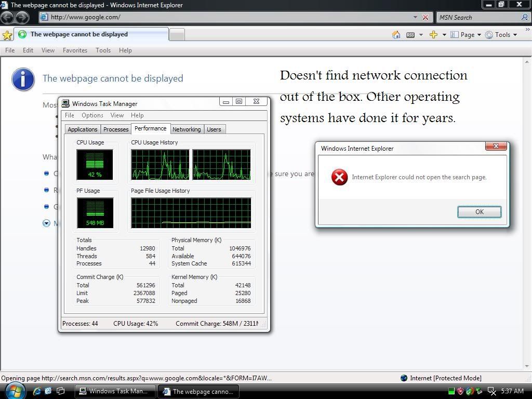Click the RSS feeds icon
This screenshot has height=399, width=532.
410,35
